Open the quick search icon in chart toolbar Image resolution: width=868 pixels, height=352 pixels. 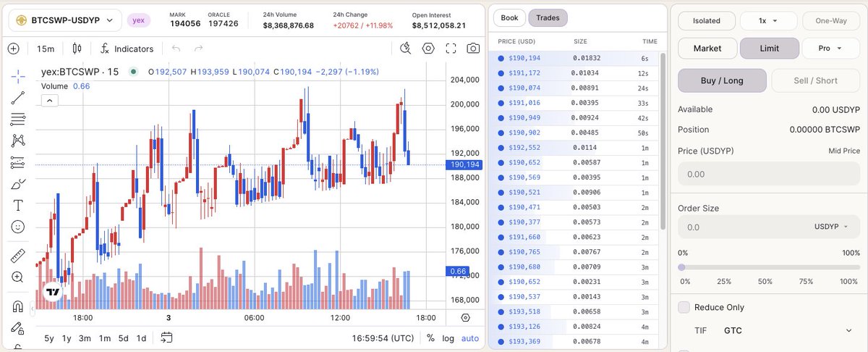point(406,49)
